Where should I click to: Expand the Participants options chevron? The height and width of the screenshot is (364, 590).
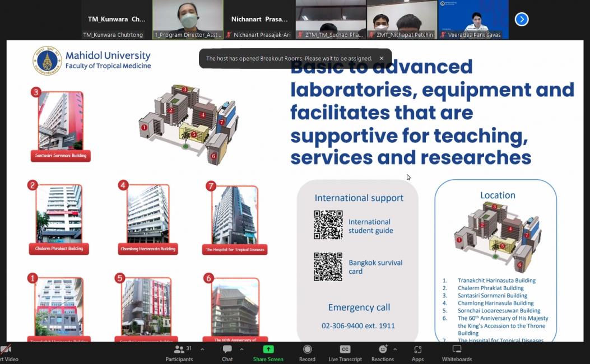tap(202, 349)
